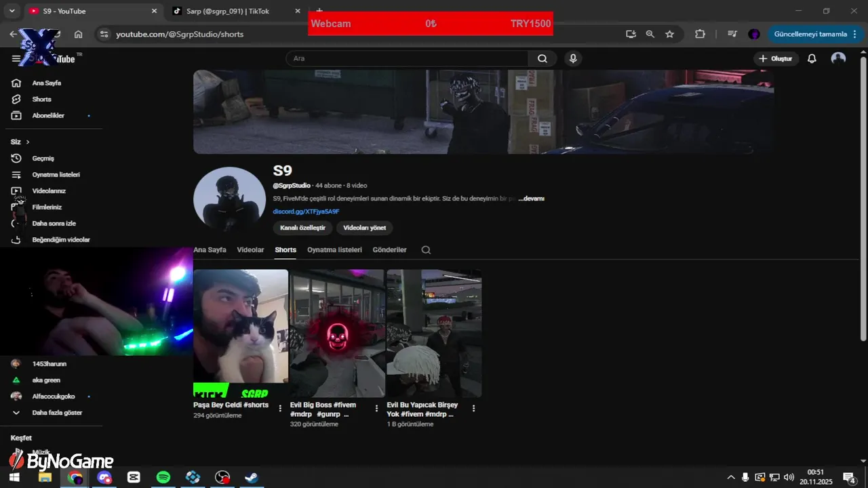Show hidden system tray icons

click(731, 478)
